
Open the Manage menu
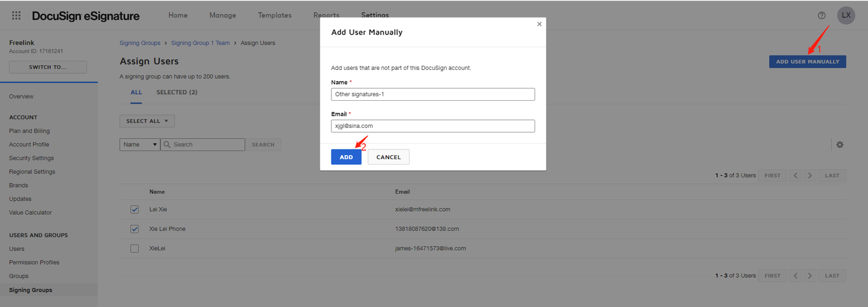coord(222,15)
